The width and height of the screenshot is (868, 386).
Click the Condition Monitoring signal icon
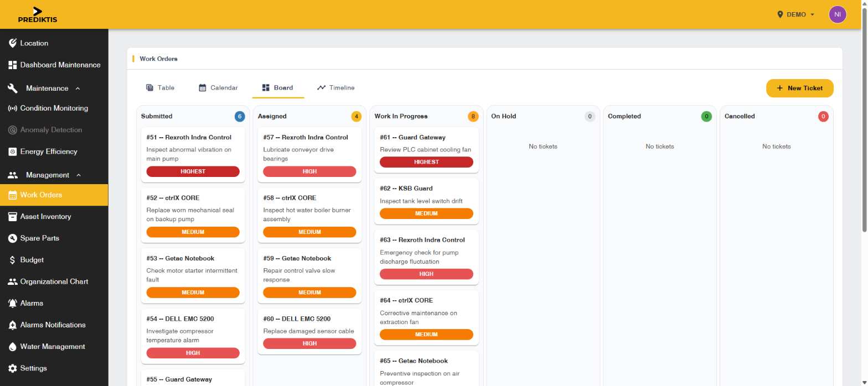click(13, 108)
